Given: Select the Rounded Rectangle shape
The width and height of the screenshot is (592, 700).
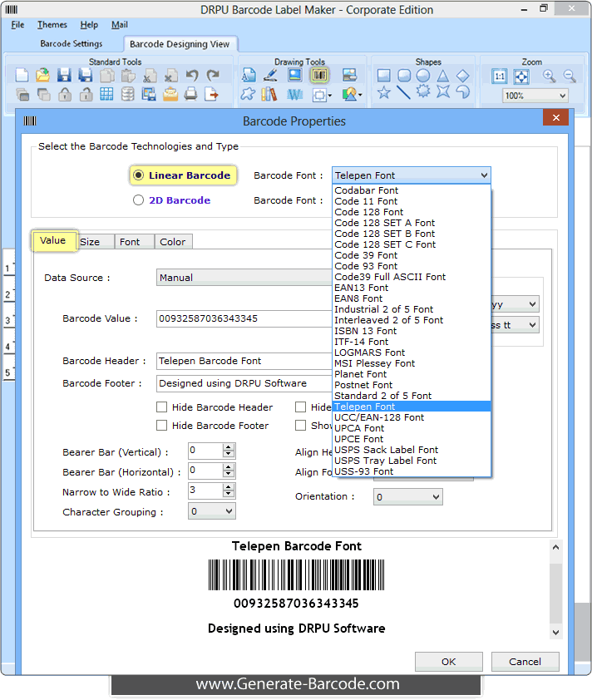Looking at the screenshot, I should pos(404,76).
